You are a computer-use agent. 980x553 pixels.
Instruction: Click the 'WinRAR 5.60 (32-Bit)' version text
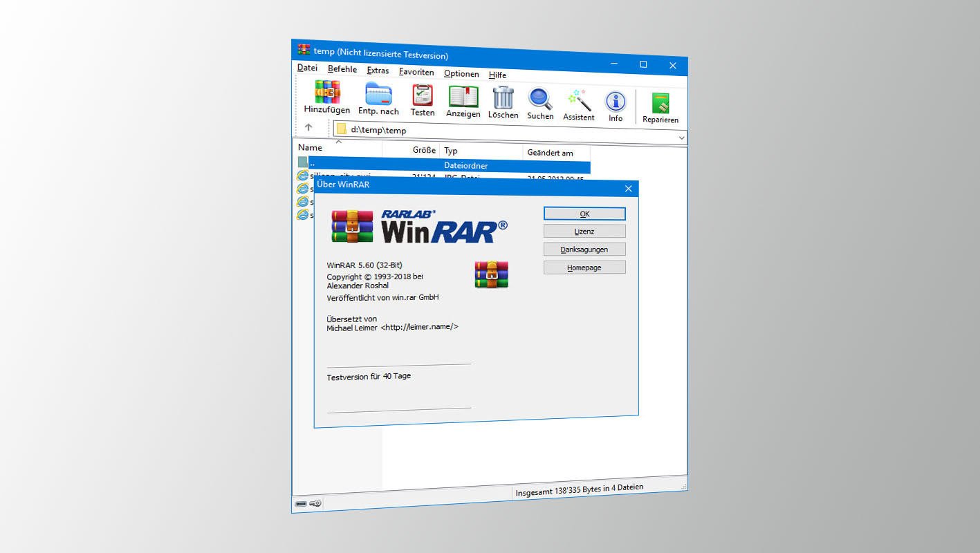pyautogui.click(x=364, y=265)
